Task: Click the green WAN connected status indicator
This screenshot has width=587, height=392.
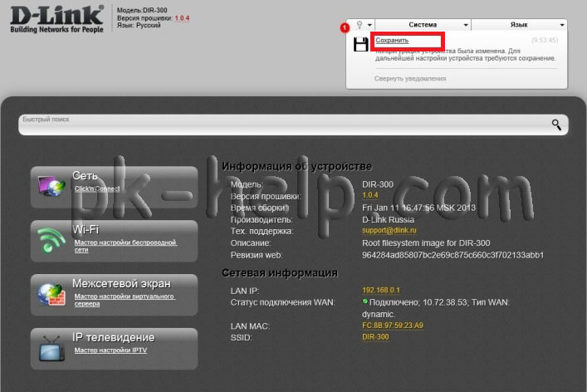Action: tap(364, 301)
